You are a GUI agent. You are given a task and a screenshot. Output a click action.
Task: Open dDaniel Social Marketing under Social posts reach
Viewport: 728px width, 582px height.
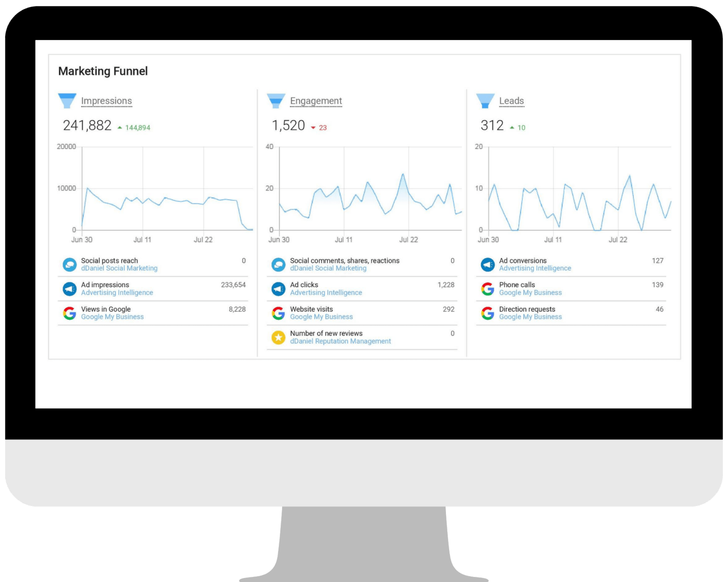pyautogui.click(x=119, y=268)
